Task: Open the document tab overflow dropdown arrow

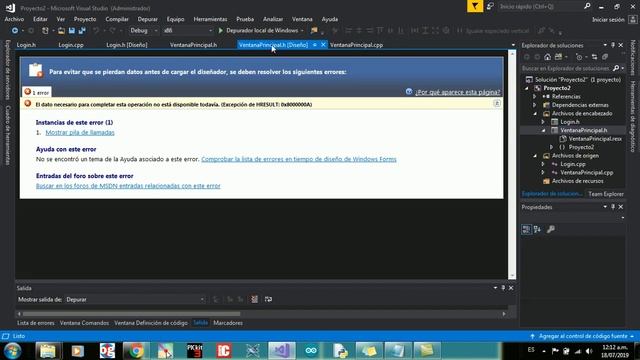Action: 513,45
